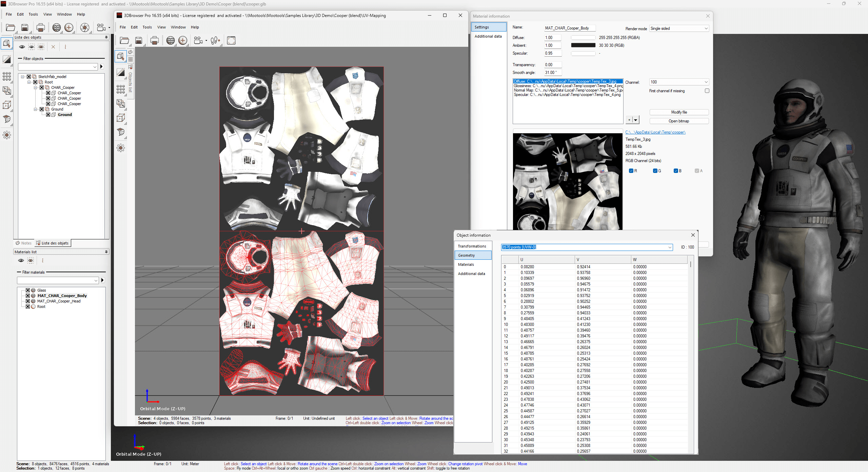Screen dimensions: 868x472
Task: Open 3570 points UVW-0 dropdown
Action: (587, 247)
